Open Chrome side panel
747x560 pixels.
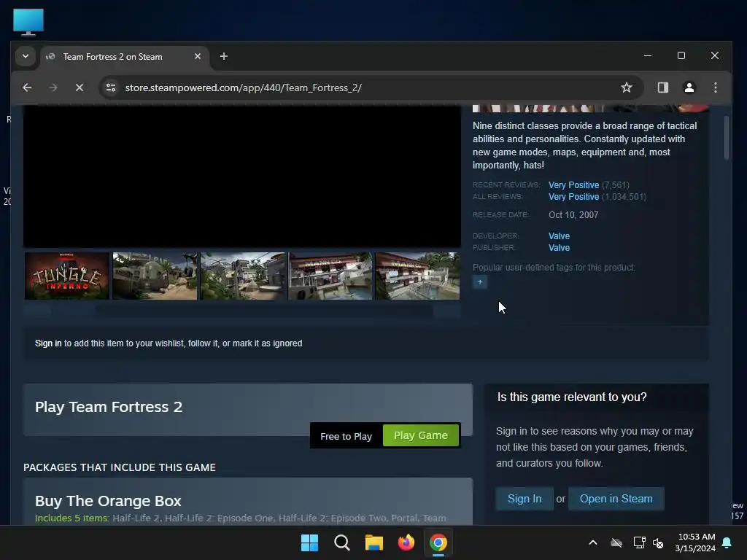[662, 87]
